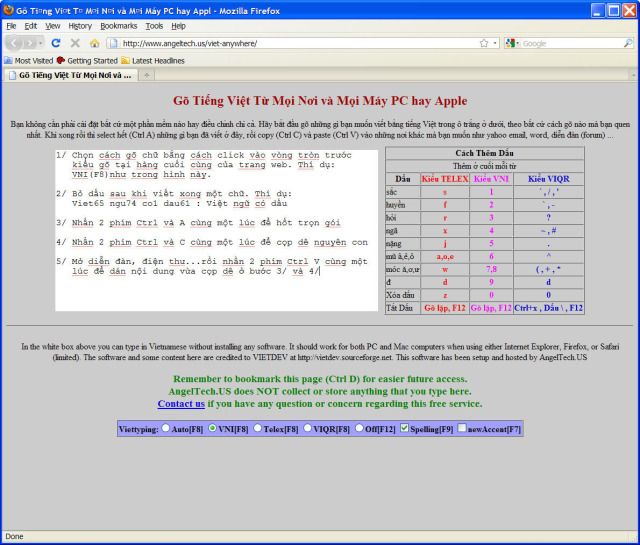
Task: Open a new tab with plus button
Action: tap(147, 75)
